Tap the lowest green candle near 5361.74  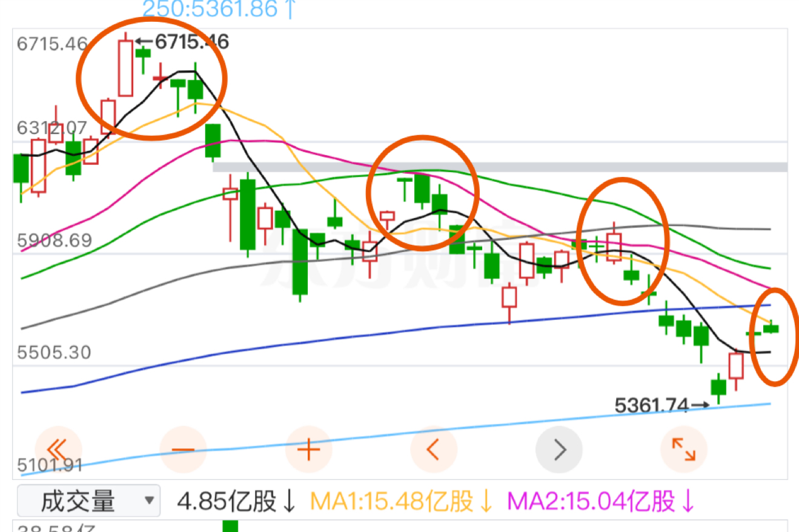(x=718, y=388)
